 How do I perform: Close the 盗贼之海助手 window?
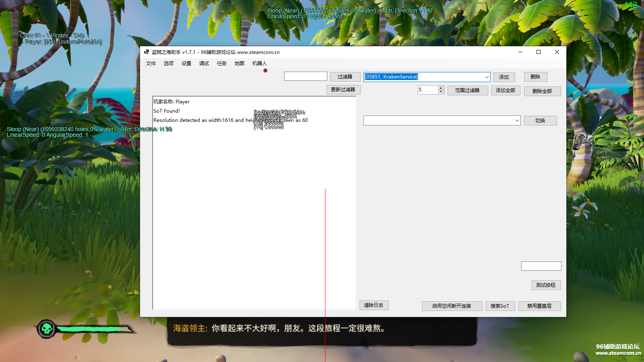[557, 52]
